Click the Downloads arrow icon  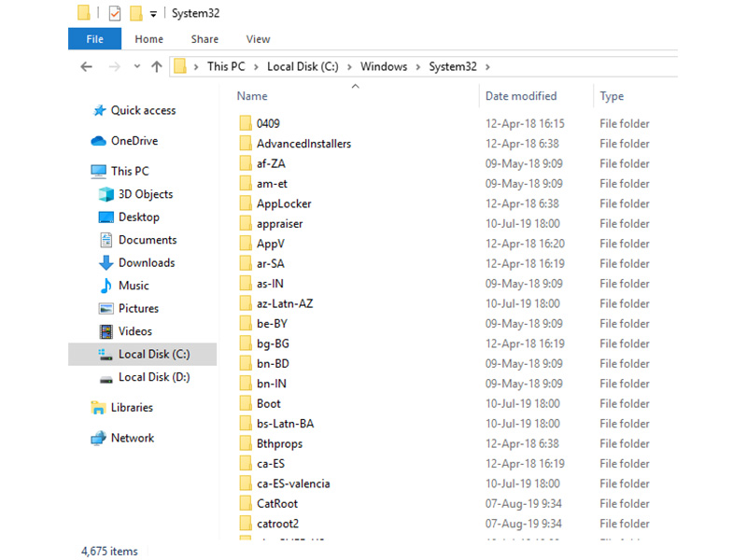106,263
